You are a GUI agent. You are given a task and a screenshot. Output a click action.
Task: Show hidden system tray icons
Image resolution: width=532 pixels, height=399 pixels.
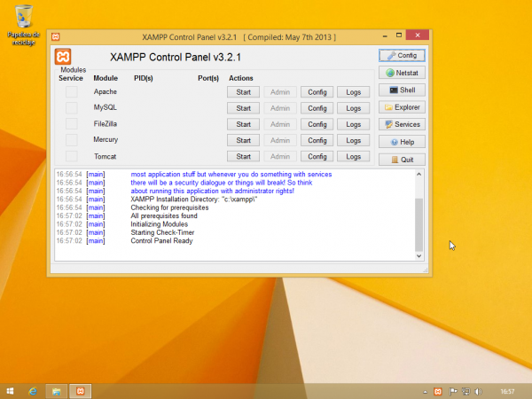point(425,392)
